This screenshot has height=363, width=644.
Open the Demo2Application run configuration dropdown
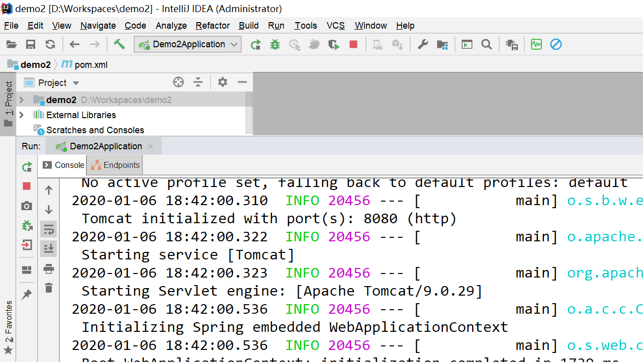(188, 44)
